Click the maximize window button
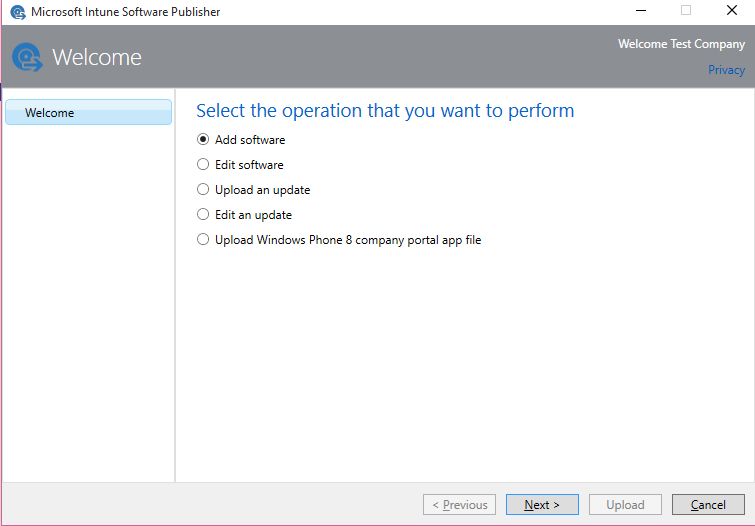The image size is (755, 526). pos(686,11)
